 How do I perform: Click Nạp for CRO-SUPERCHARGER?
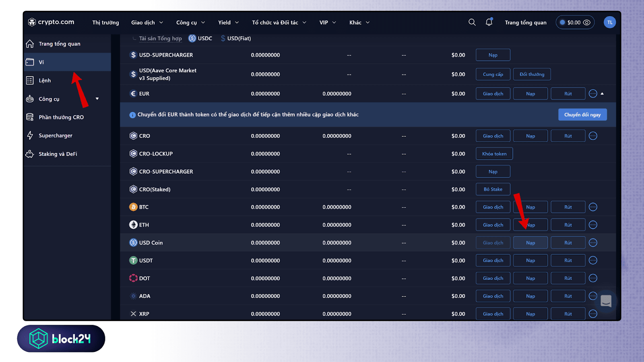coord(493,171)
